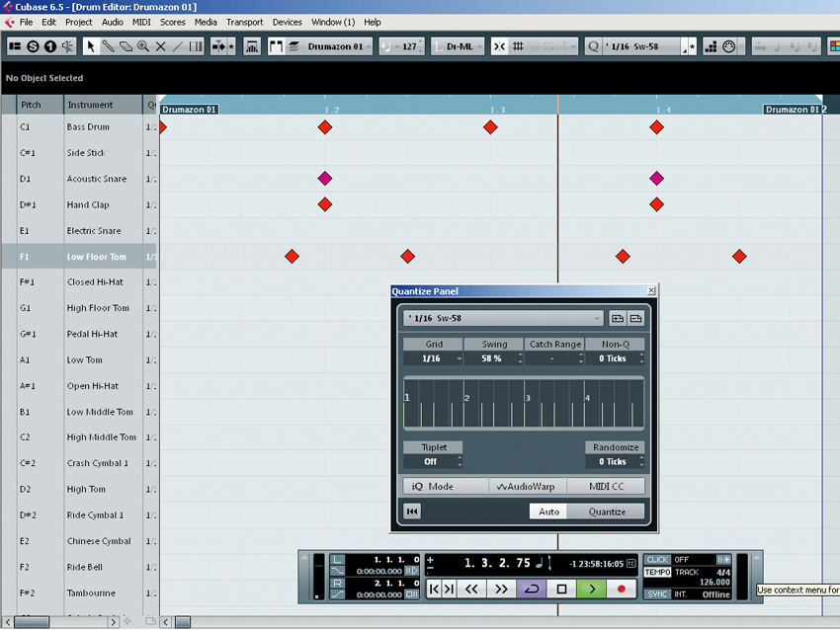
Task: Click the Quantize button
Action: click(x=607, y=512)
